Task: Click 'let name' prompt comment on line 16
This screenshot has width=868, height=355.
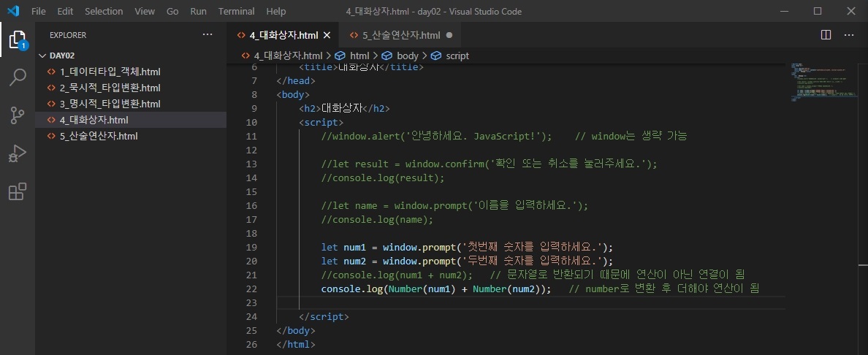Action: [x=454, y=205]
